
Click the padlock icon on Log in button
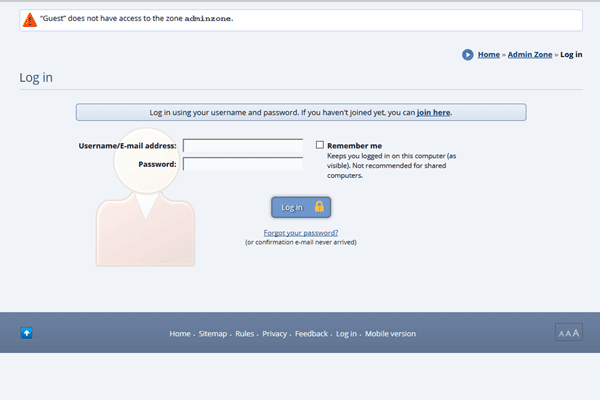(x=319, y=207)
